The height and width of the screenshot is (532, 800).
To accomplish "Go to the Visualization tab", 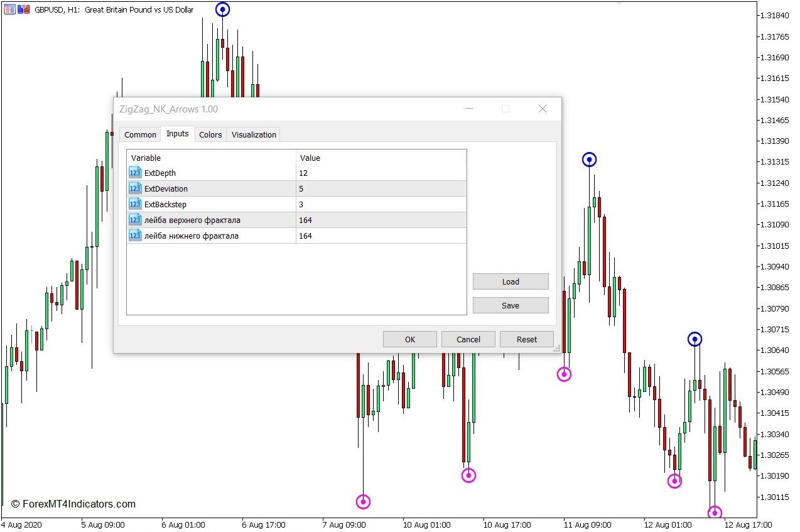I will pos(254,134).
